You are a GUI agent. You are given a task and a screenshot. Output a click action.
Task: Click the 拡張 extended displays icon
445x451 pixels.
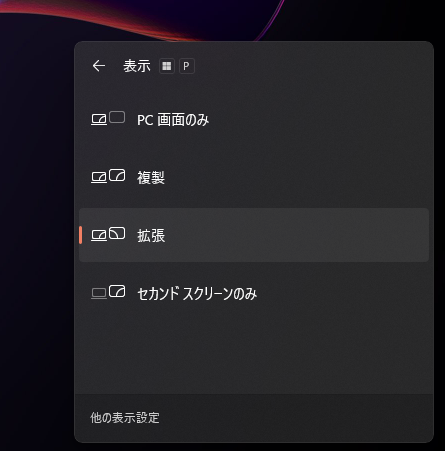point(108,234)
